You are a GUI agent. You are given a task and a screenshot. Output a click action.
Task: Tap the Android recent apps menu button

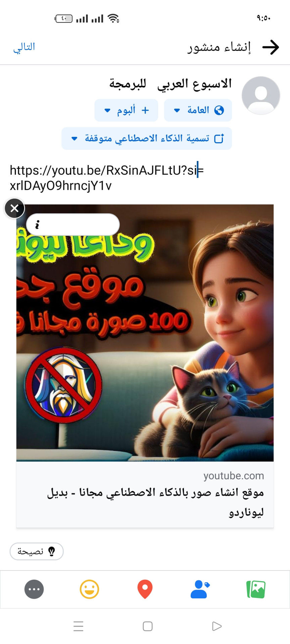(x=78, y=626)
